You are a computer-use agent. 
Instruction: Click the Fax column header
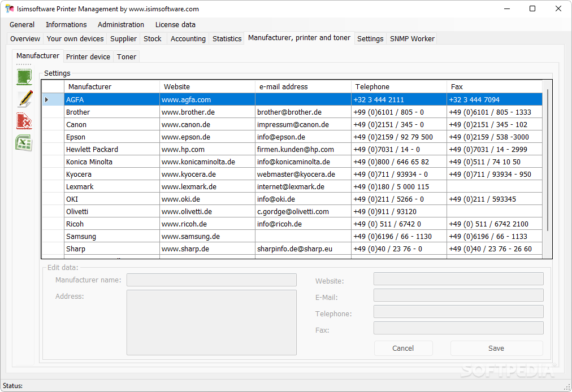click(495, 87)
